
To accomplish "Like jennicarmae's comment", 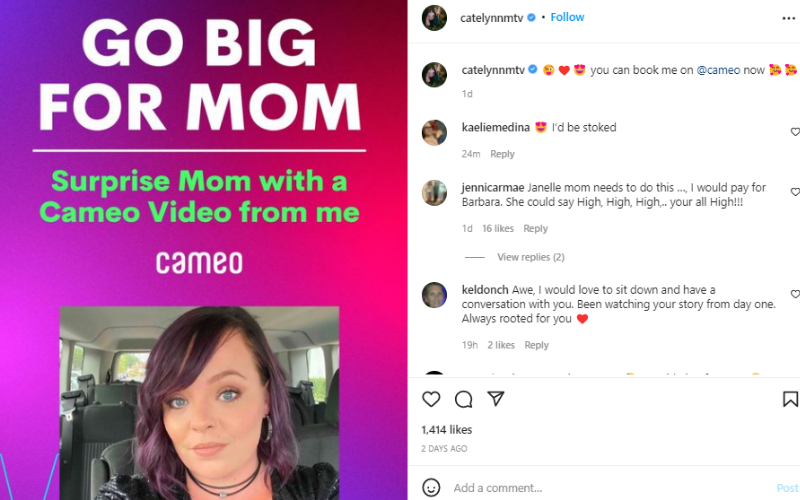I will tap(795, 192).
